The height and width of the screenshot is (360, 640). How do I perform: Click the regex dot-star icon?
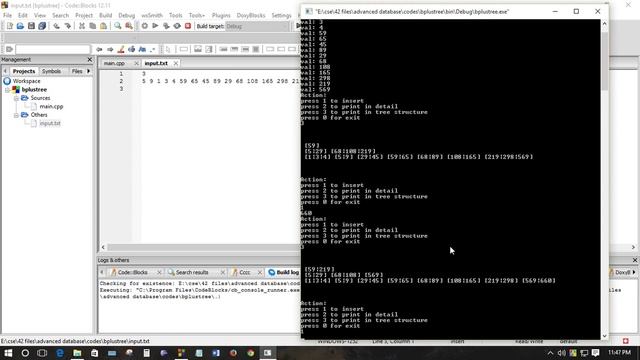(x=153, y=49)
